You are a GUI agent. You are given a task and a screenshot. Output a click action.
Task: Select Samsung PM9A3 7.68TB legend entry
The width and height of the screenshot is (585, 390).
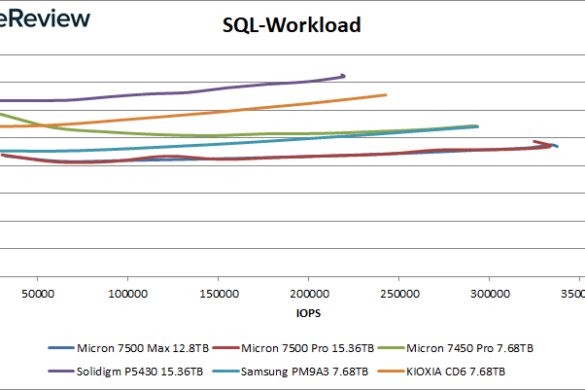pos(290,372)
